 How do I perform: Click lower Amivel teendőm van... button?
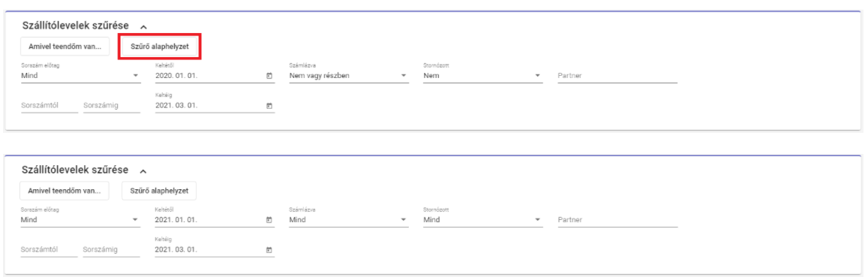[65, 191]
